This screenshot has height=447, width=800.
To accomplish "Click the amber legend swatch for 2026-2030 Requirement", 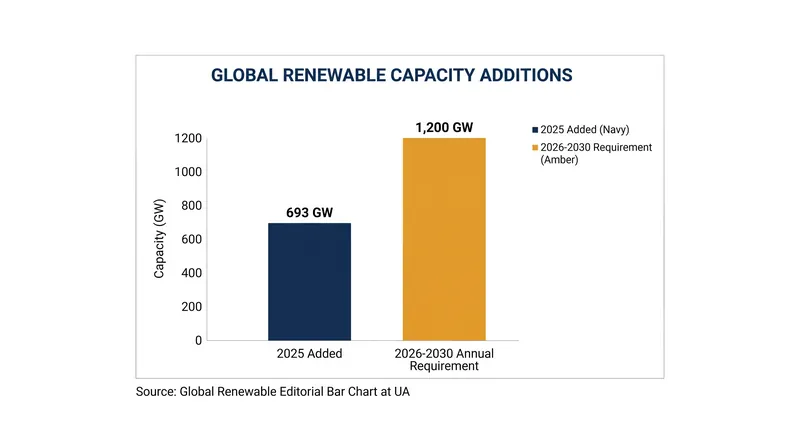I will (535, 147).
